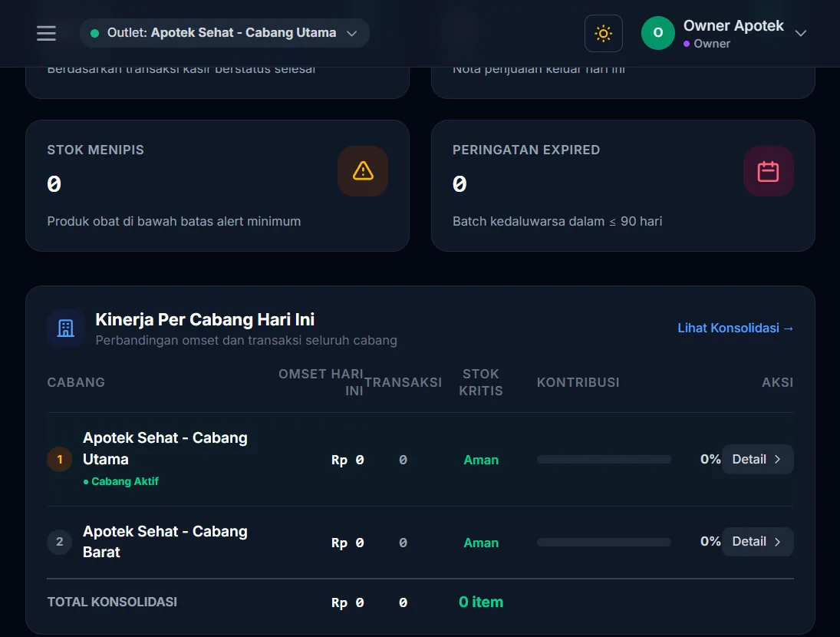Click the green O user avatar

click(x=658, y=33)
